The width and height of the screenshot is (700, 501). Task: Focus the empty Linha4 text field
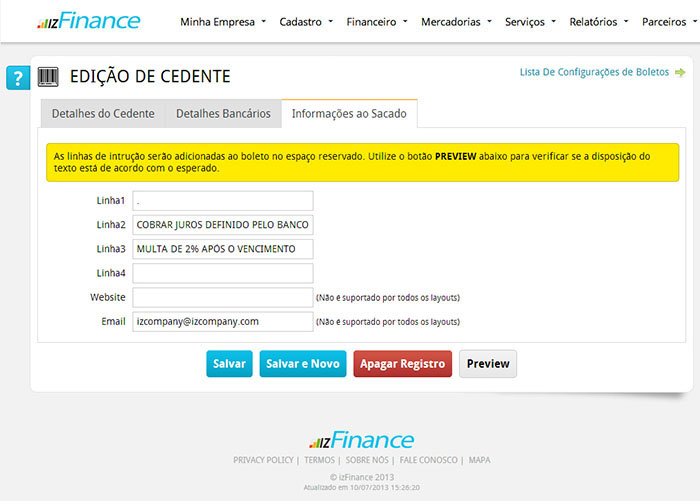click(223, 273)
